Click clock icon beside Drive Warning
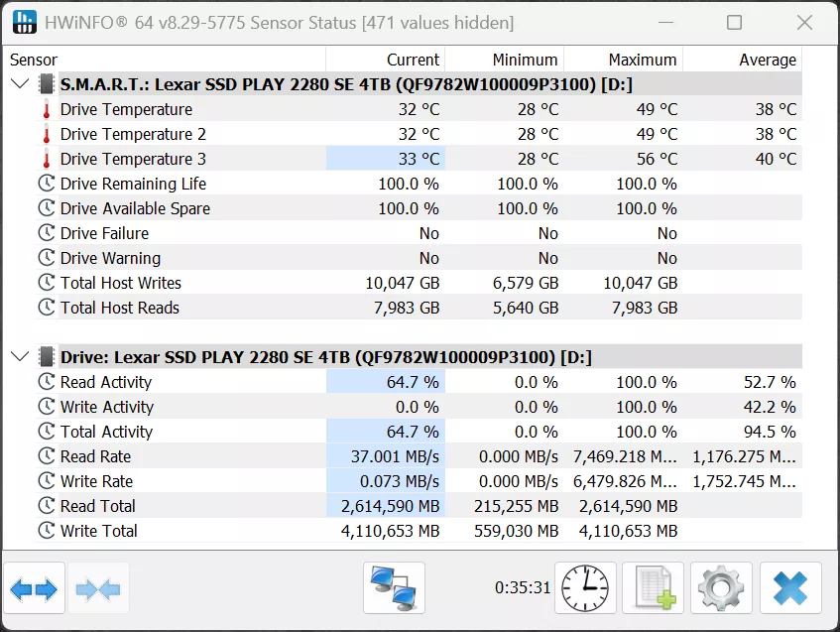 (47, 258)
